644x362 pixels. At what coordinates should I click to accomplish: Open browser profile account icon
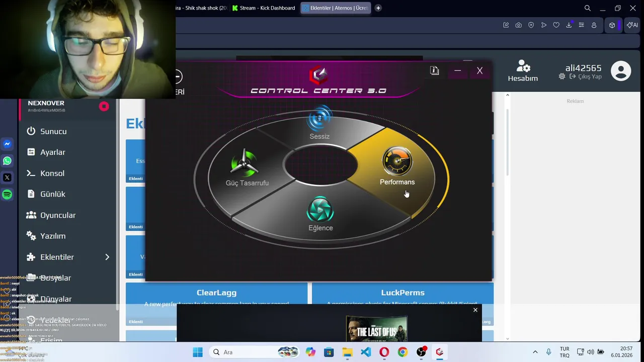pos(594,25)
